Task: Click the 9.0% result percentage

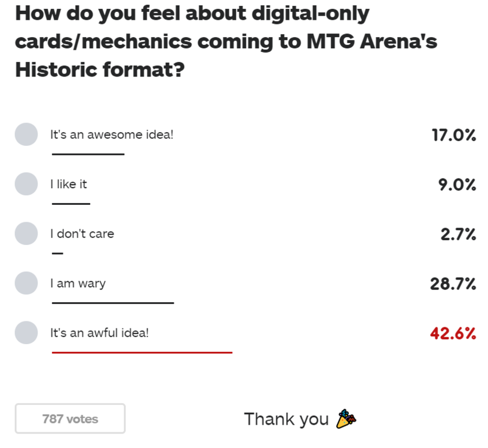Action: coord(457,185)
